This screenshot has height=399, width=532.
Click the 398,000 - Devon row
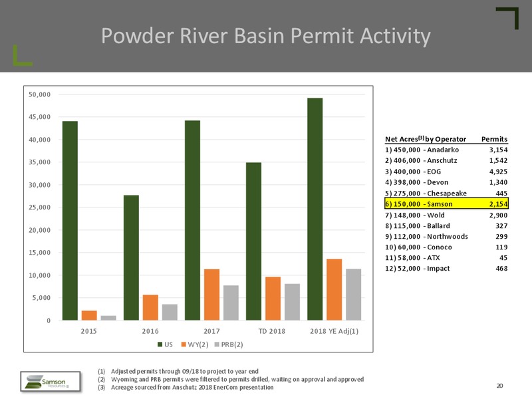click(x=446, y=182)
